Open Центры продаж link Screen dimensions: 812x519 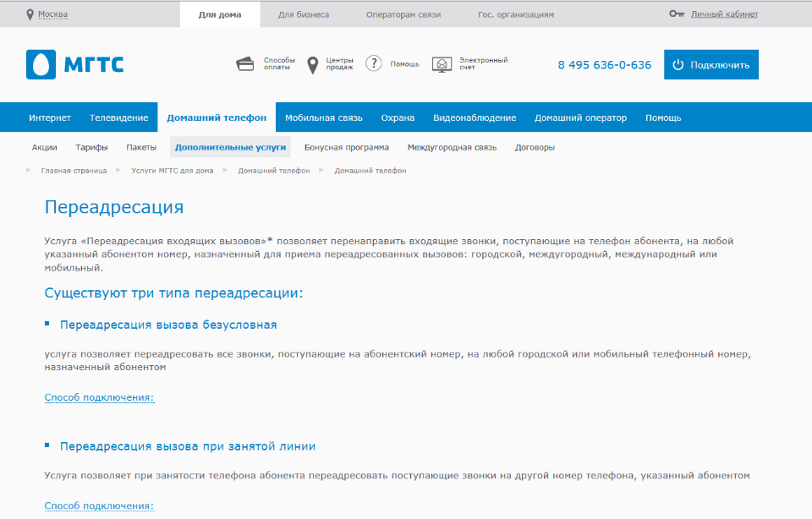tap(339, 63)
